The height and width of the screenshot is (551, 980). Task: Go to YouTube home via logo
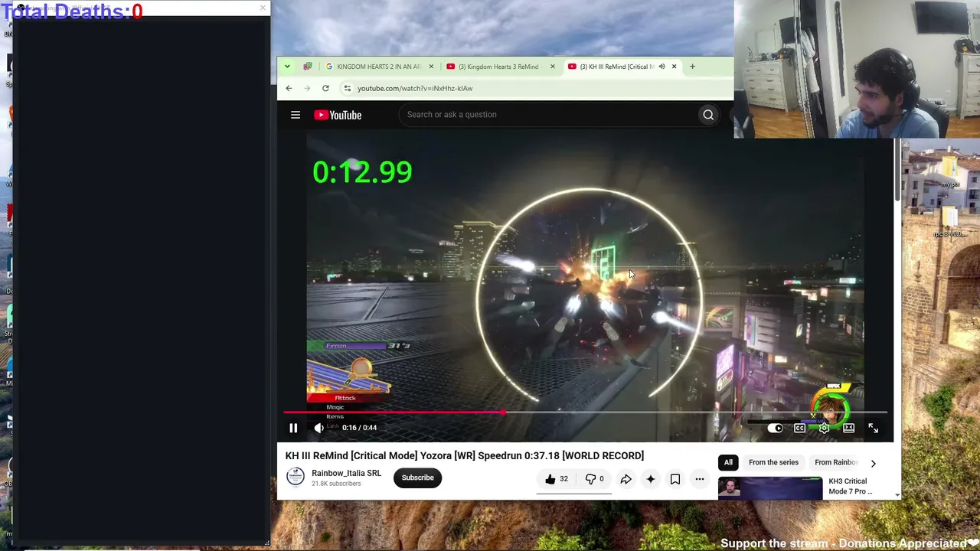(x=338, y=115)
